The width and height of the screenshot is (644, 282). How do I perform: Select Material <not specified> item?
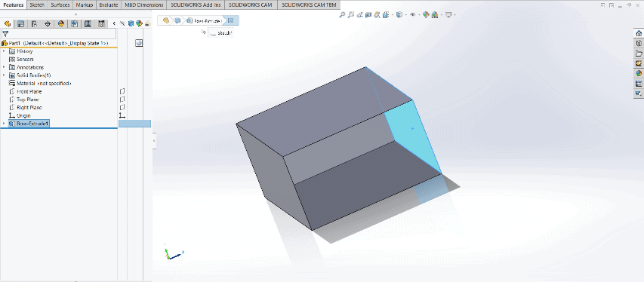40,84
